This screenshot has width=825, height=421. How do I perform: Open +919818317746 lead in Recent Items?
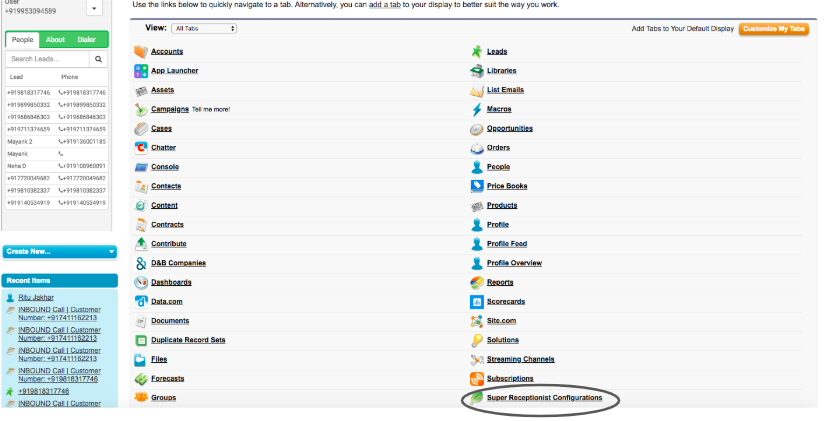pyautogui.click(x=44, y=392)
